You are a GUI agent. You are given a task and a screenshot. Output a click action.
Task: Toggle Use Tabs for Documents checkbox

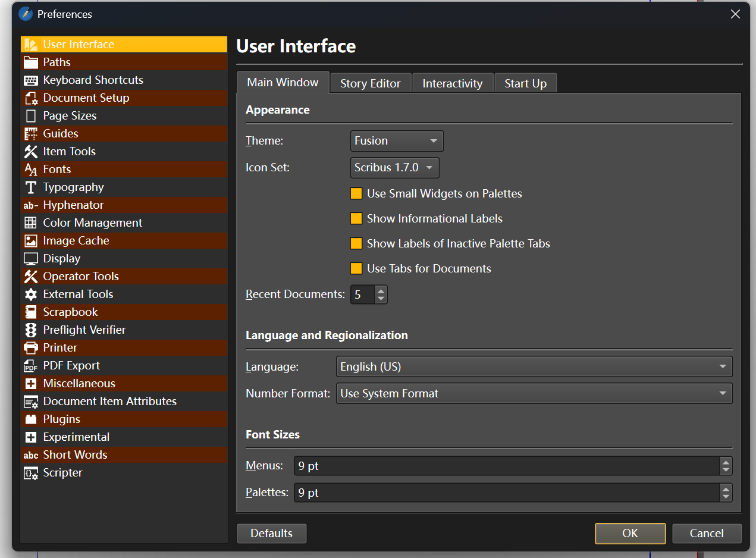356,269
